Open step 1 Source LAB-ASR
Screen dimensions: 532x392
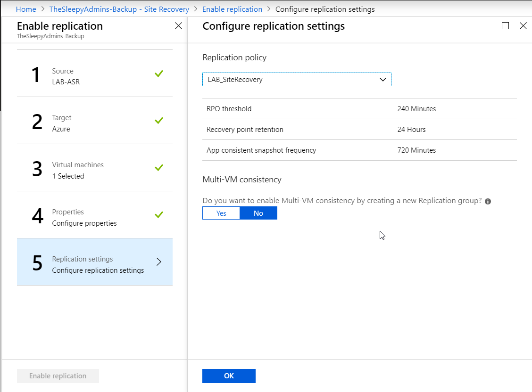[x=94, y=76]
